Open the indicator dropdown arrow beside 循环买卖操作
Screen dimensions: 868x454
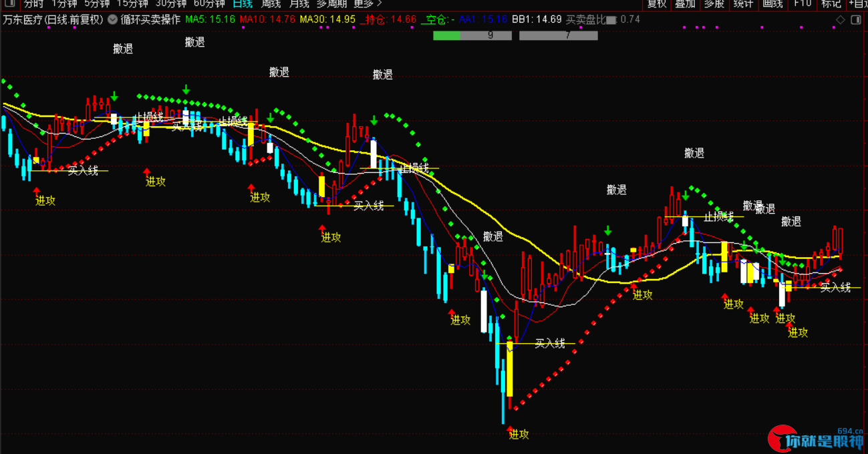point(112,19)
